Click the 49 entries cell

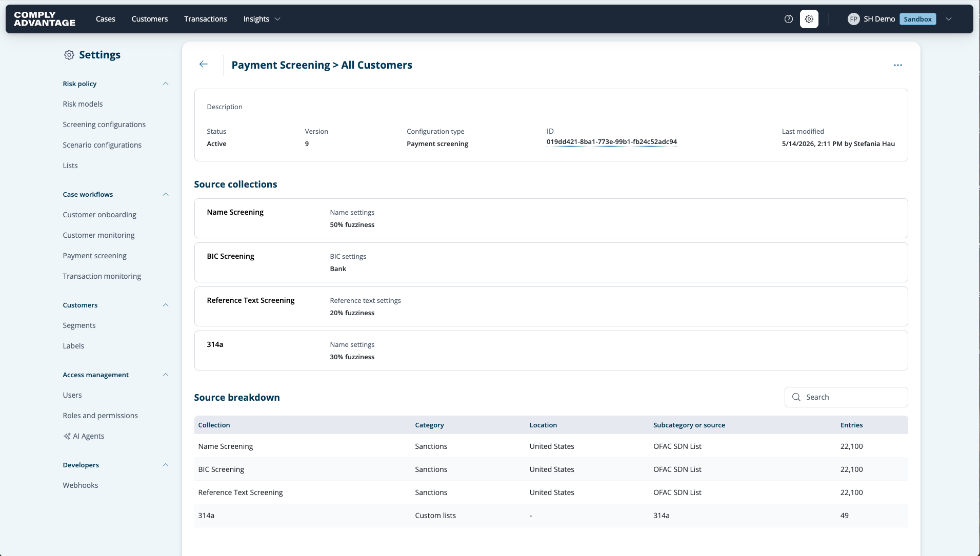(844, 516)
